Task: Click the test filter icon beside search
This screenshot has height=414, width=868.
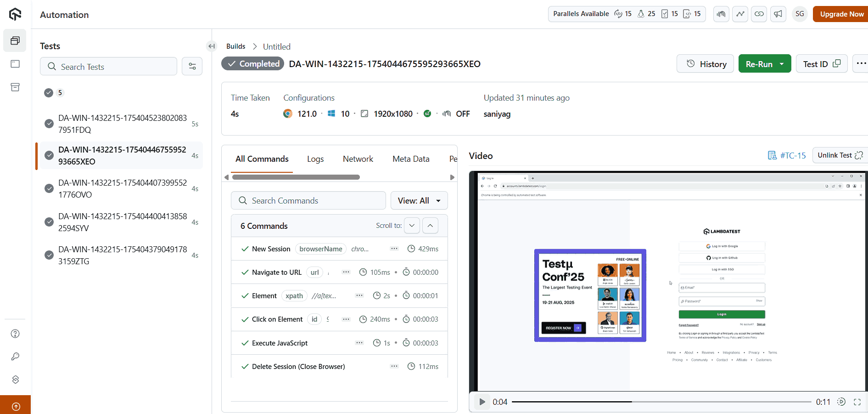Action: 192,67
